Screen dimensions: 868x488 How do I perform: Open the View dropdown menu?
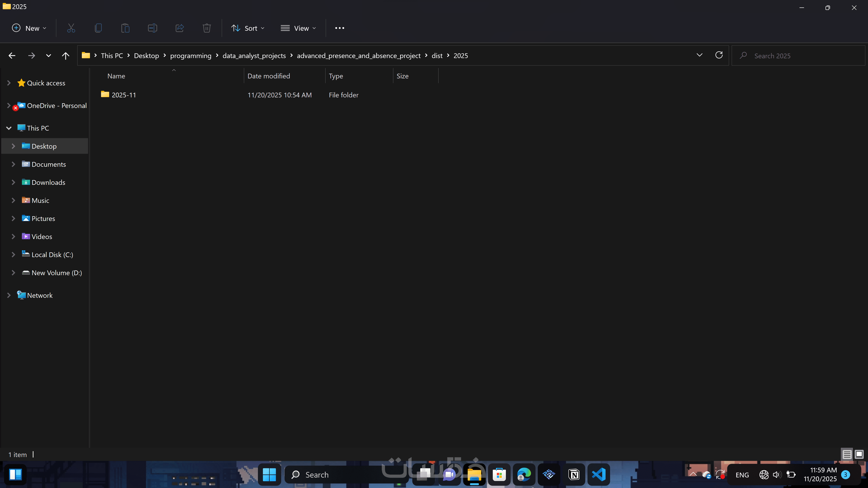click(298, 28)
